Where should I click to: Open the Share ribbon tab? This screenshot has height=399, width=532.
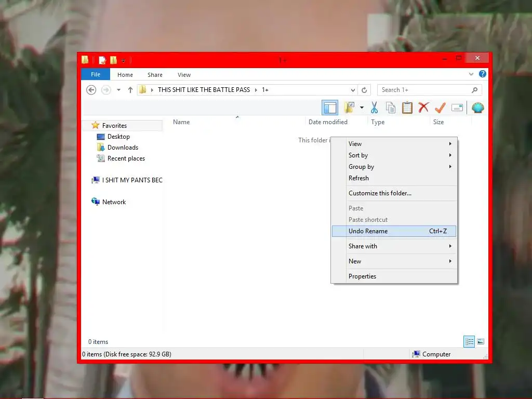155,75
